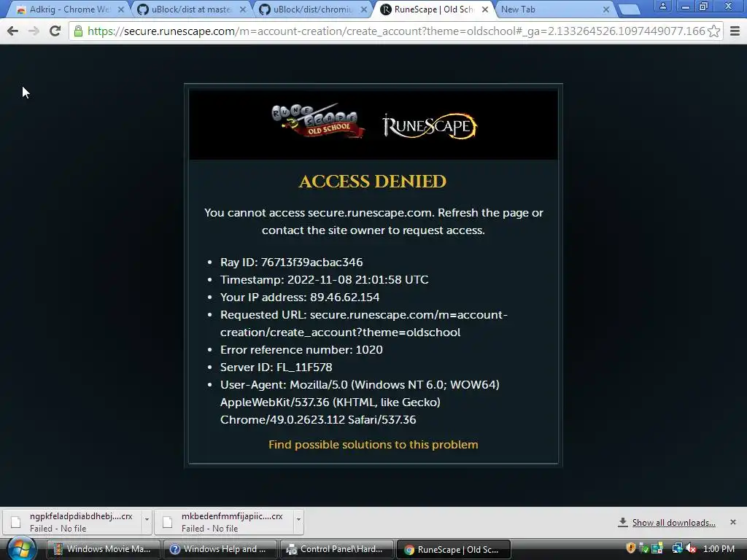Viewport: 747px width, 560px height.
Task: Reload the current page
Action: coord(55,31)
